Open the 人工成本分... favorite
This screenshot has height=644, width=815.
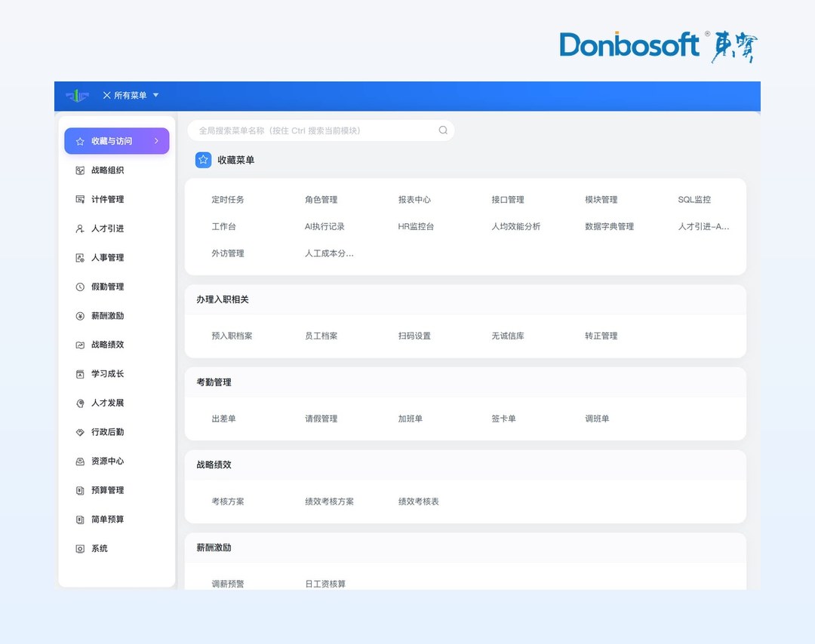click(x=329, y=253)
